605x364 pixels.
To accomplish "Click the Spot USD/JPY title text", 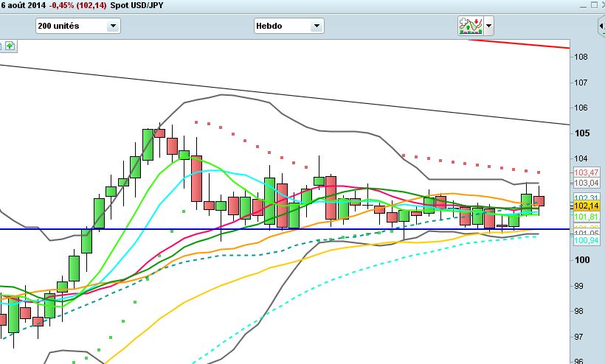I will point(136,5).
